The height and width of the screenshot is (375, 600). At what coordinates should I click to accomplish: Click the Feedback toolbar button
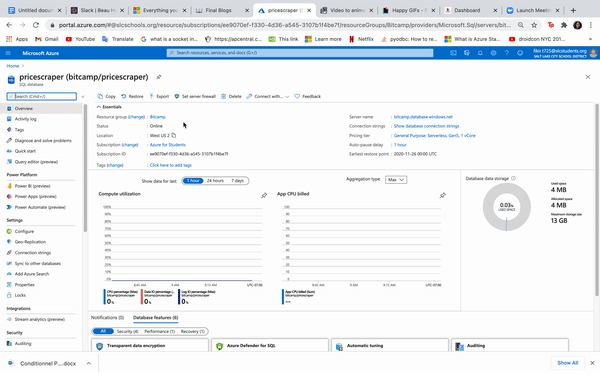pos(308,96)
